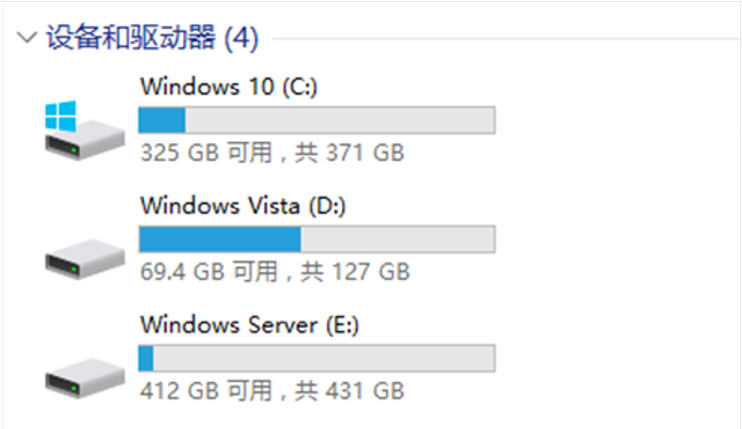Click blue used portion of C: bar
The width and height of the screenshot is (742, 429).
coord(162,120)
